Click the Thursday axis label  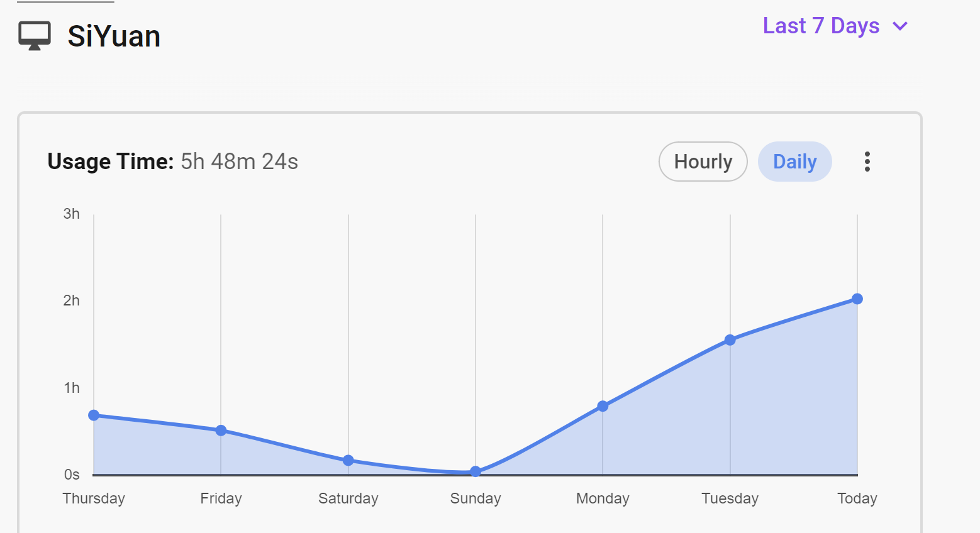(94, 498)
